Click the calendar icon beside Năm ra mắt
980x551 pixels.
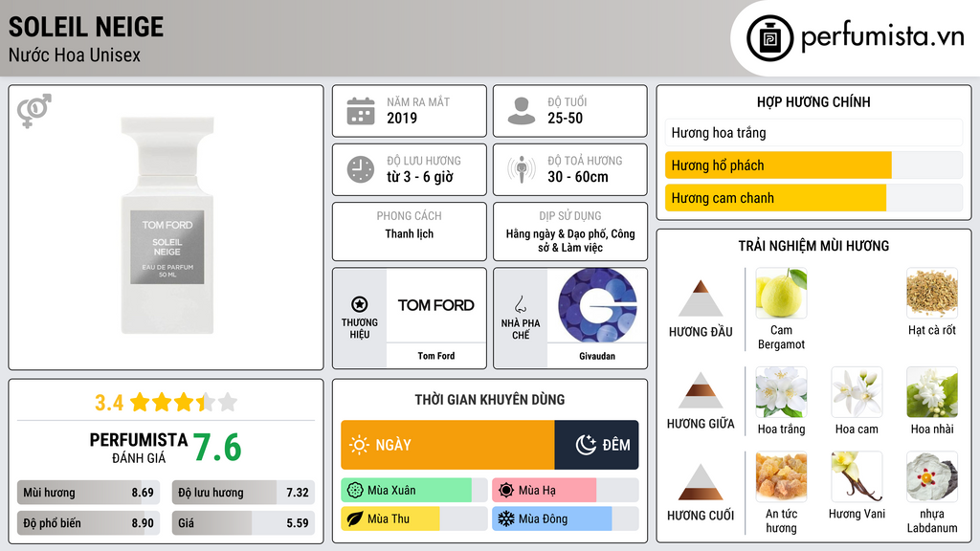coord(361,111)
